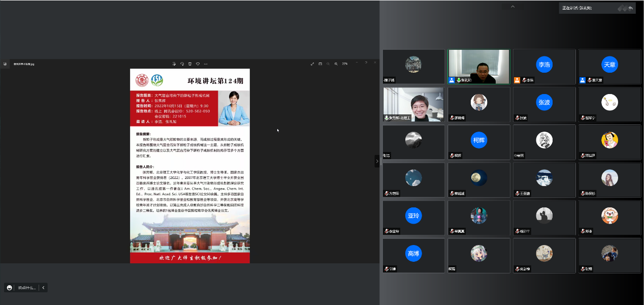The height and width of the screenshot is (305, 644).
Task: Click the 22% zoom level indicator
Action: 345,64
